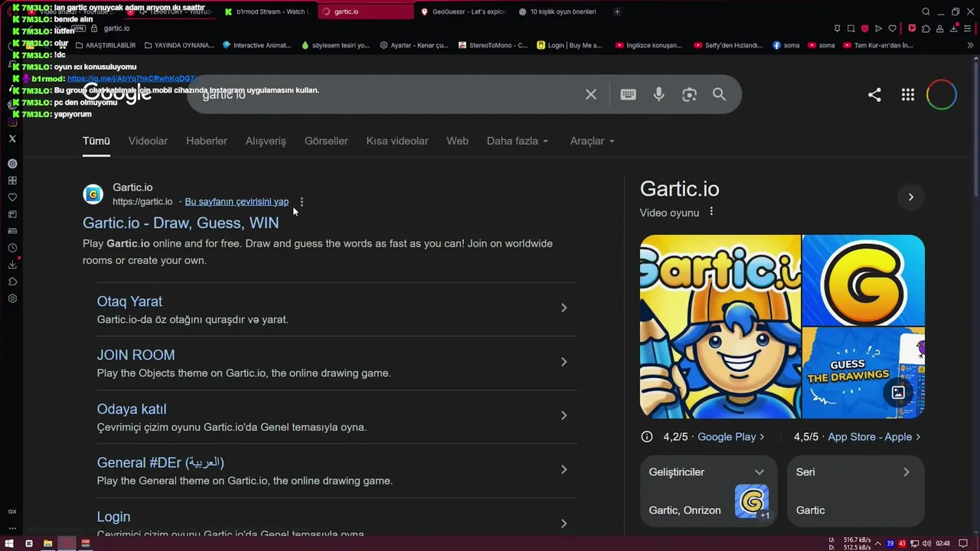Search open tabs from the title bar

click(926, 11)
